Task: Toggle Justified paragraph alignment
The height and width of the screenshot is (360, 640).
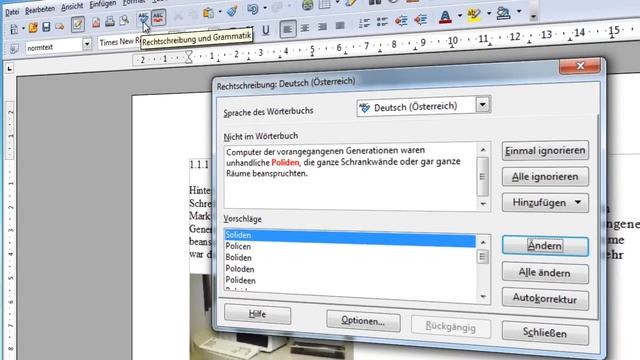Action: (340, 26)
